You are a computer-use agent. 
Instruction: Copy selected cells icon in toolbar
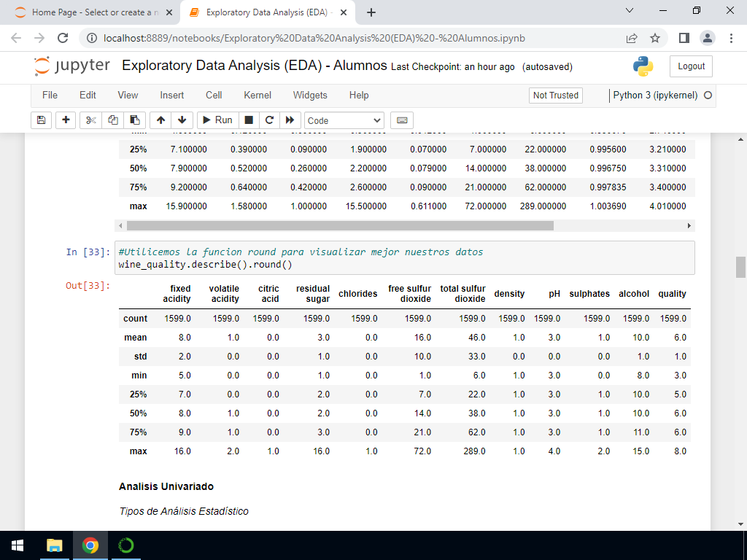point(113,120)
